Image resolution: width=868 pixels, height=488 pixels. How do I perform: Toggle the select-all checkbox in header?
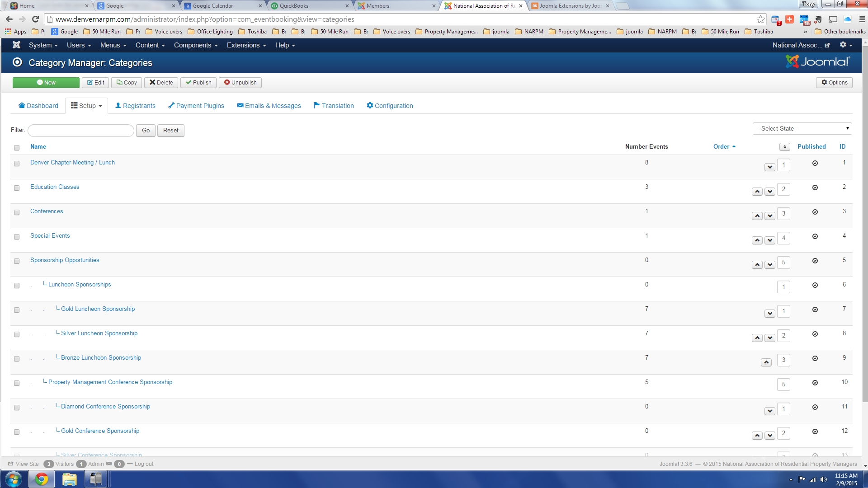pyautogui.click(x=17, y=148)
